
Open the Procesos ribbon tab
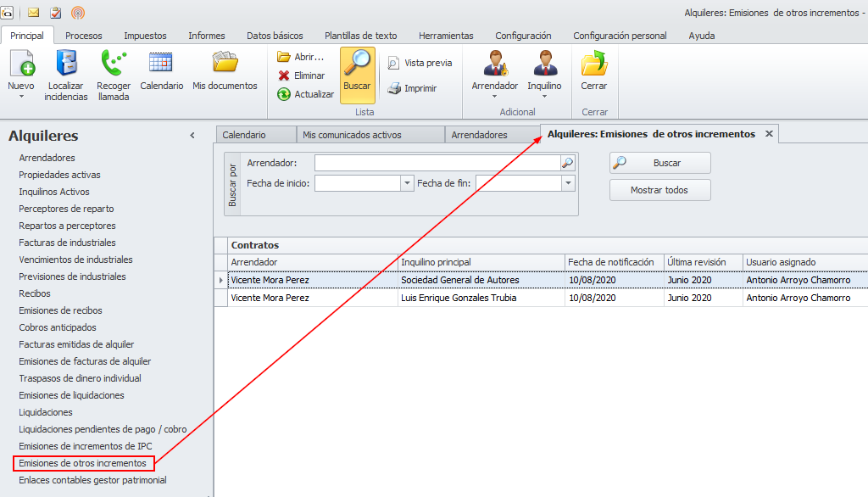point(84,36)
